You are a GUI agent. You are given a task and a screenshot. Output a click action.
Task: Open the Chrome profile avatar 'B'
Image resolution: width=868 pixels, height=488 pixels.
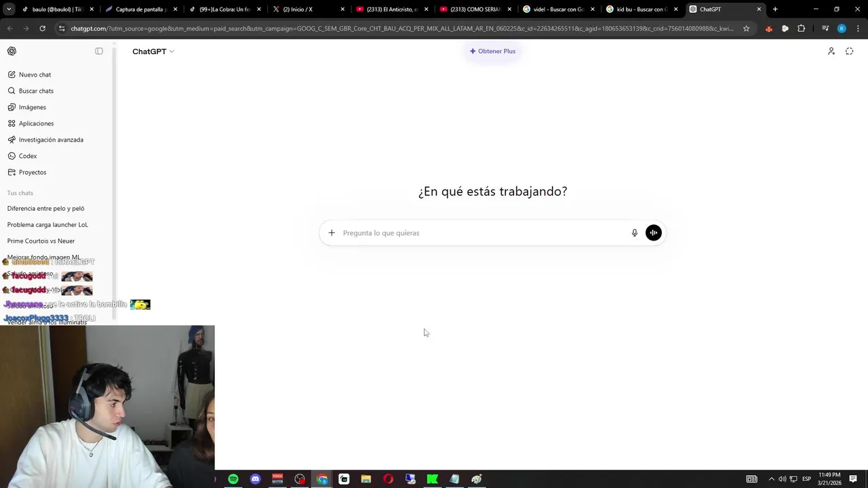pyautogui.click(x=842, y=28)
